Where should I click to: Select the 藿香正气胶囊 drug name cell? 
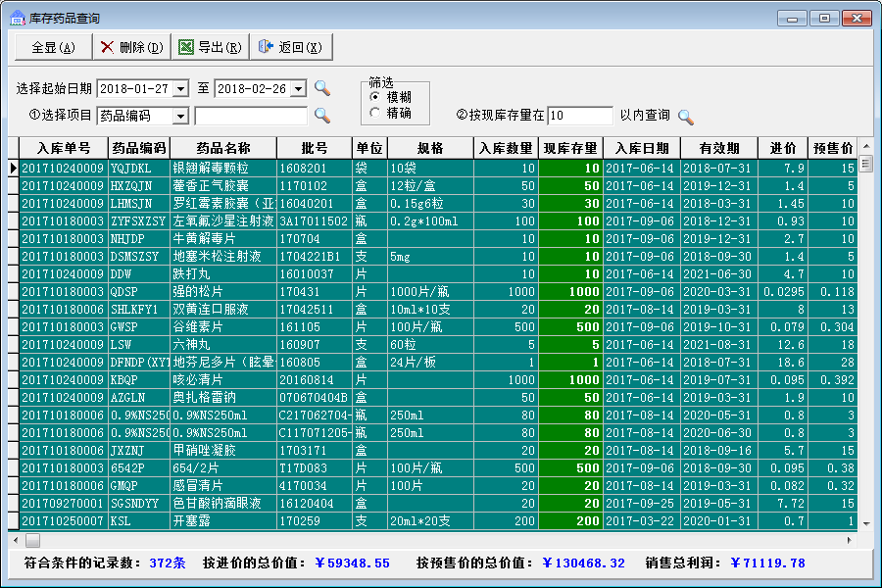(223, 185)
